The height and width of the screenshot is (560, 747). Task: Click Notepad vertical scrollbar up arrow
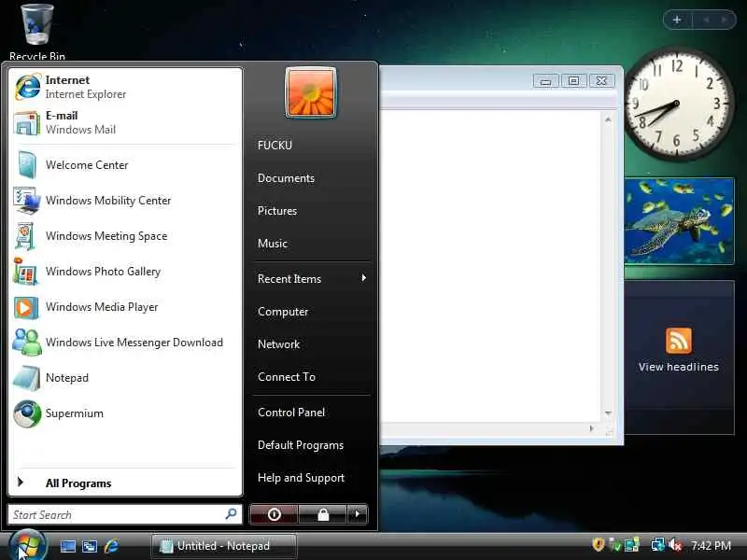608,119
